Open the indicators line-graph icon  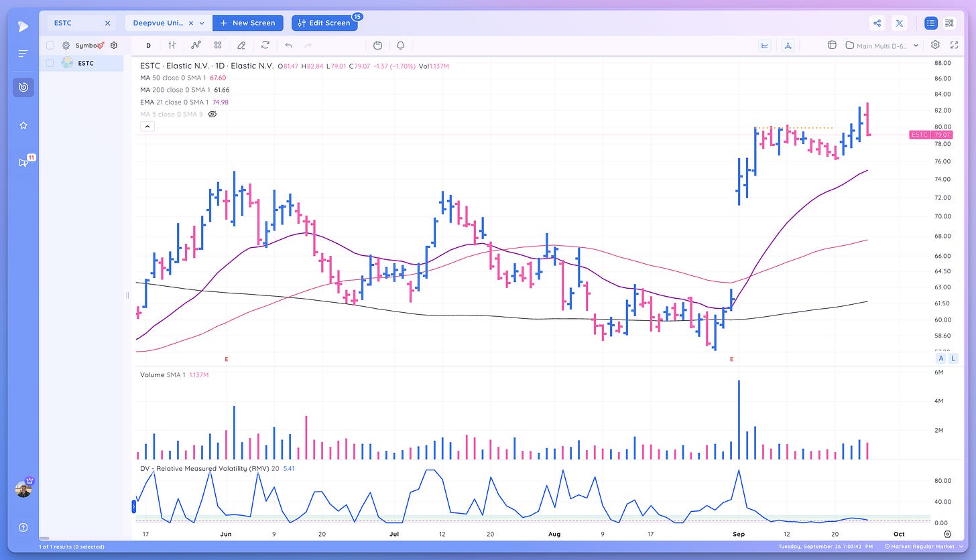click(196, 46)
